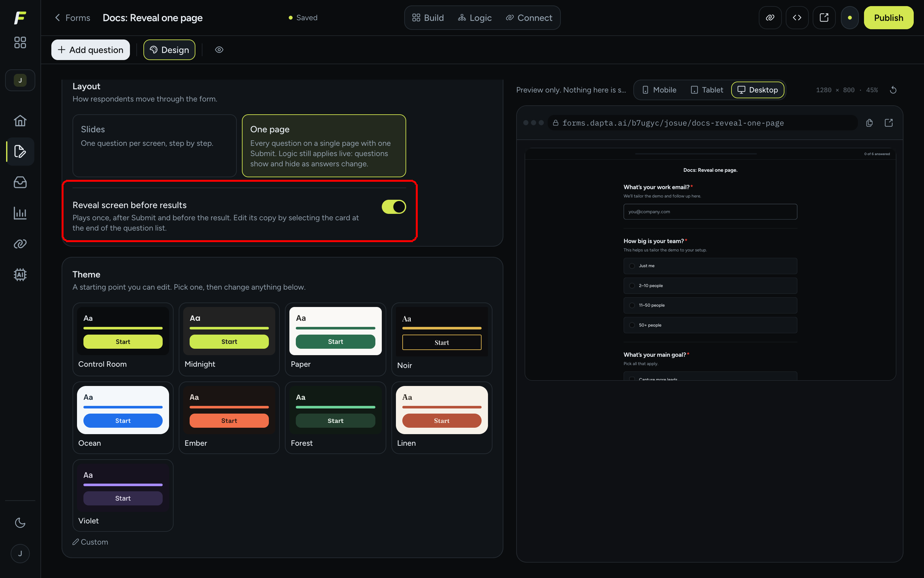This screenshot has width=924, height=578.
Task: Select '2–10 people' option in preview
Action: pos(710,285)
